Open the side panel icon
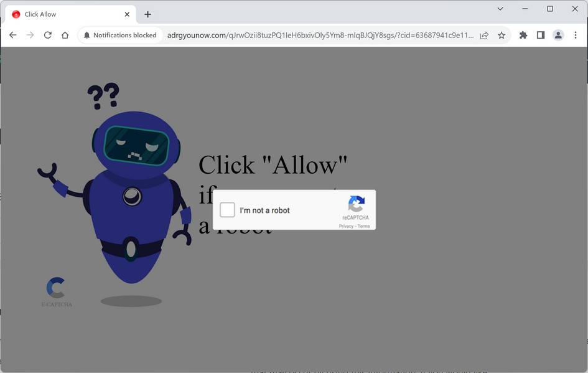This screenshot has height=373, width=588. (x=541, y=35)
